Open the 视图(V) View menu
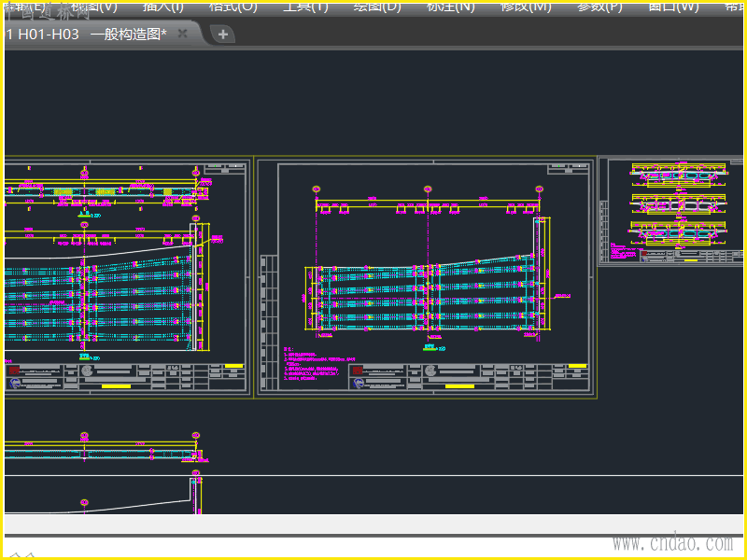747x560 pixels. [x=93, y=6]
